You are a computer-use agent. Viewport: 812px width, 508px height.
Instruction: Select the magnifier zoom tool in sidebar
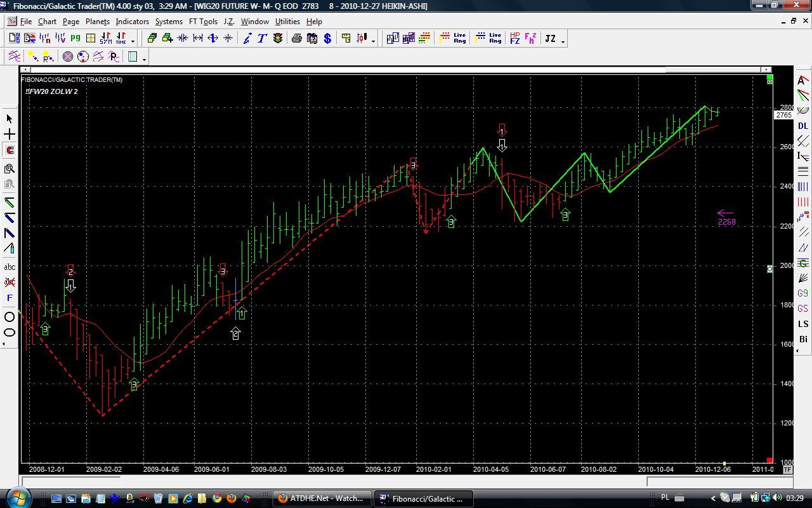[x=10, y=169]
